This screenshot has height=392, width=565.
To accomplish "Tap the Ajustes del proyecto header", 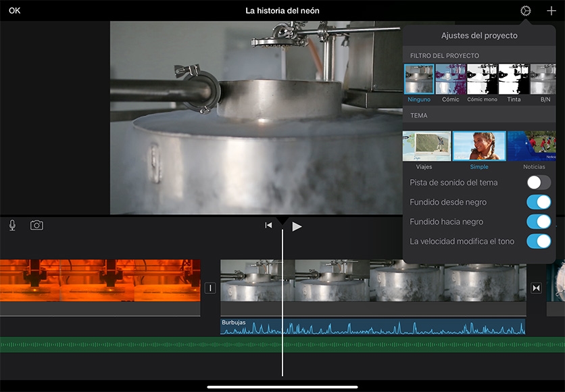I will [479, 35].
